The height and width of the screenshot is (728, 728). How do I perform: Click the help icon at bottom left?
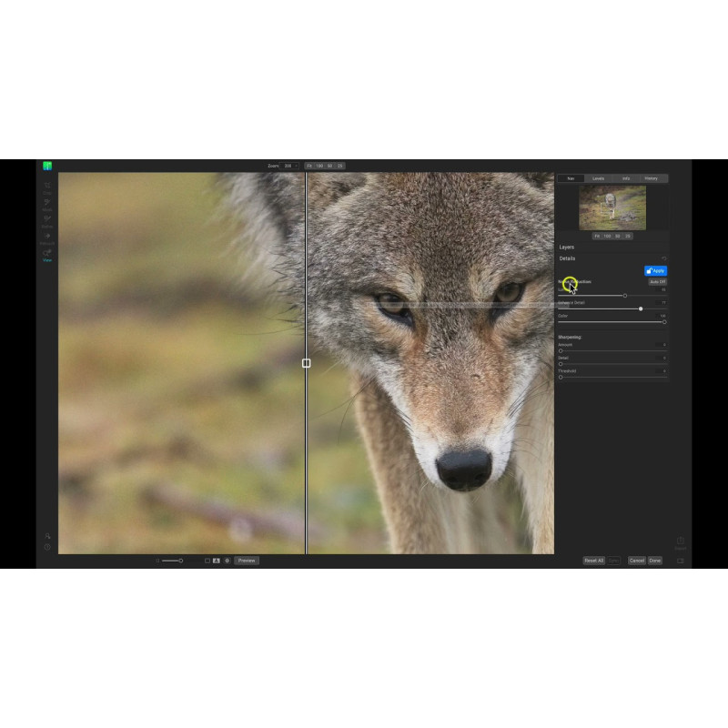(x=47, y=547)
